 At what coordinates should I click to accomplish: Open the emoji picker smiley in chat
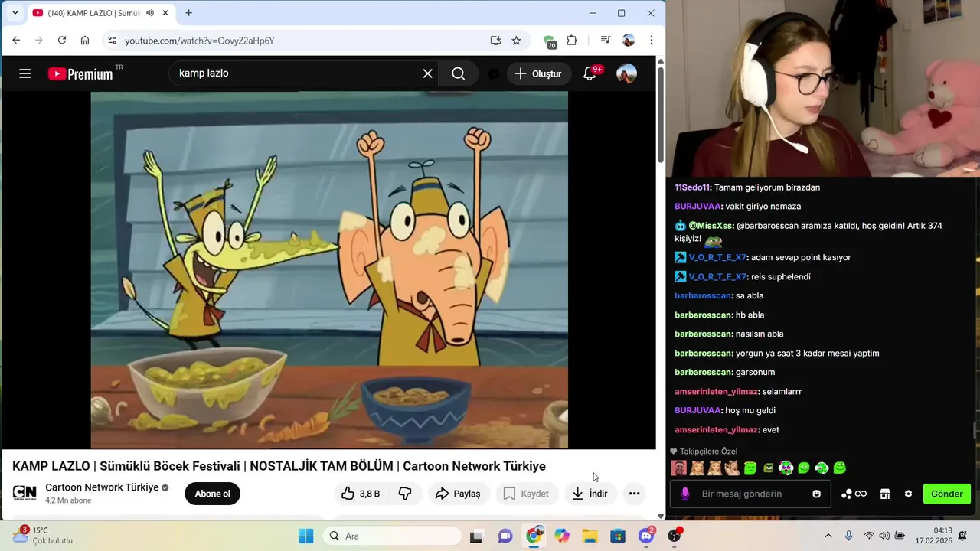coord(817,494)
